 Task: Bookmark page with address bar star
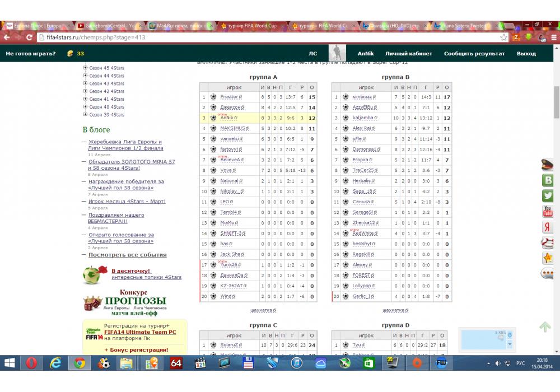(x=504, y=37)
